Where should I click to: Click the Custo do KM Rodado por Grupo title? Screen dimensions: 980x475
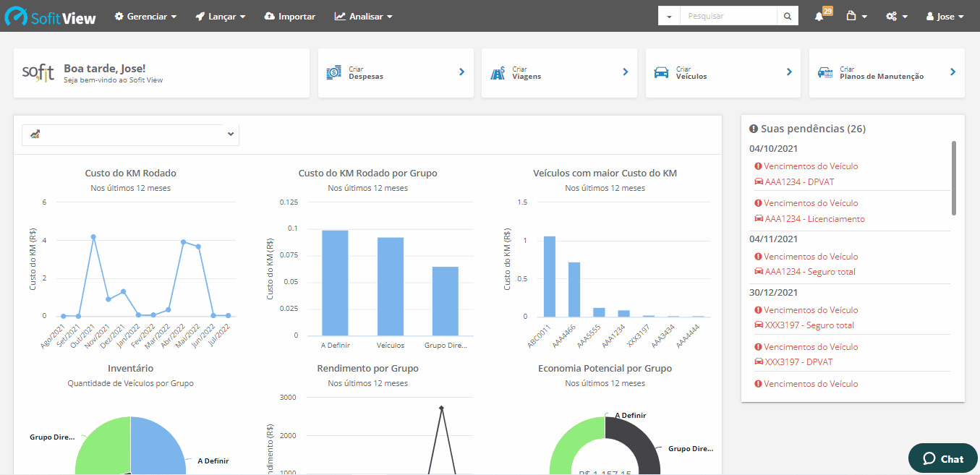coord(368,173)
